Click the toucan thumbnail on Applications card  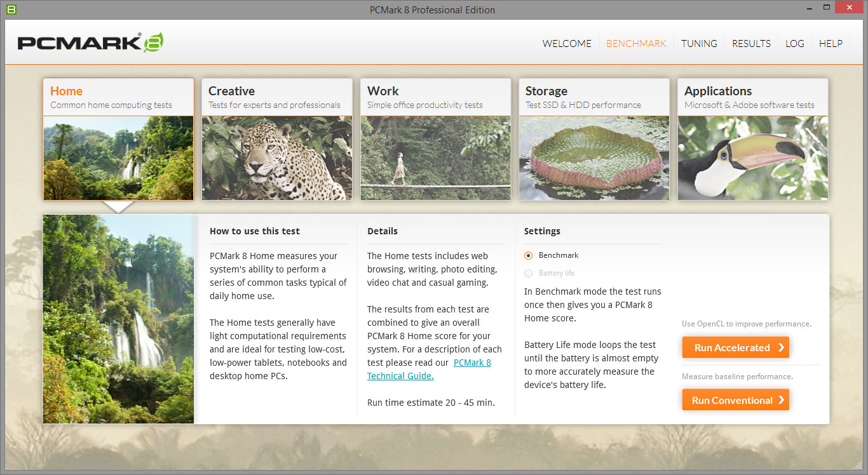point(752,158)
